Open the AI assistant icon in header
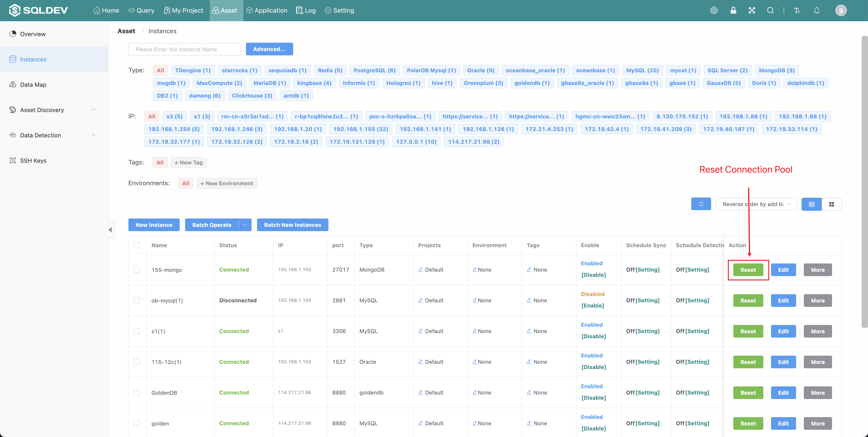 click(714, 10)
